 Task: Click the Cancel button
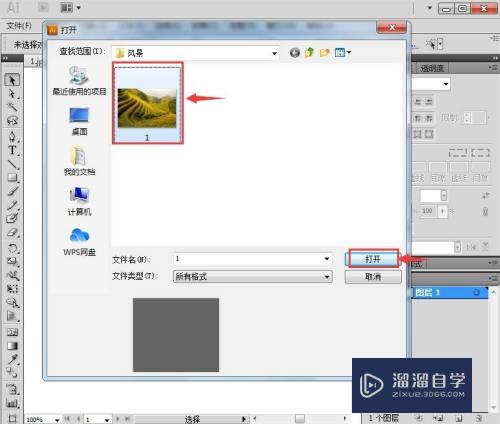coord(373,276)
